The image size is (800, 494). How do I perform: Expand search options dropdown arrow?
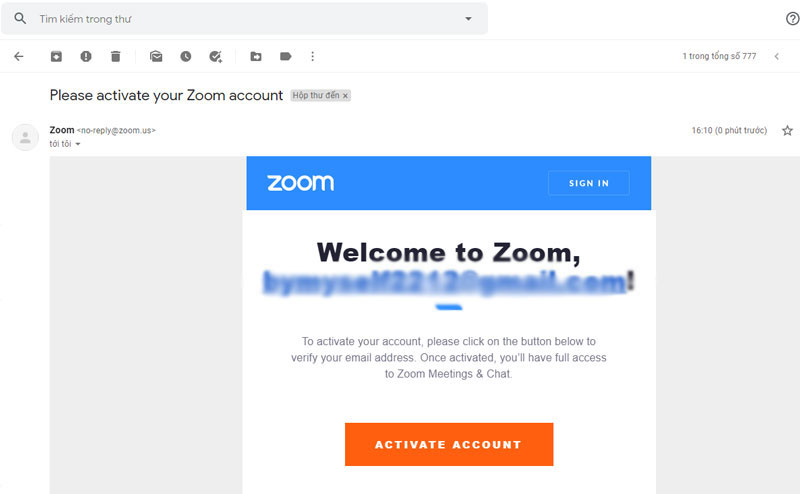[x=468, y=19]
